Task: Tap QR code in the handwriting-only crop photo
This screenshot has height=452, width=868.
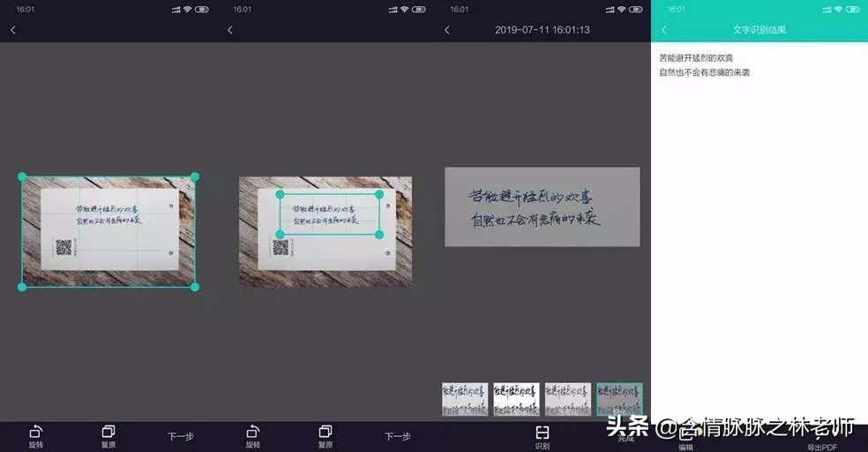Action: [281, 247]
